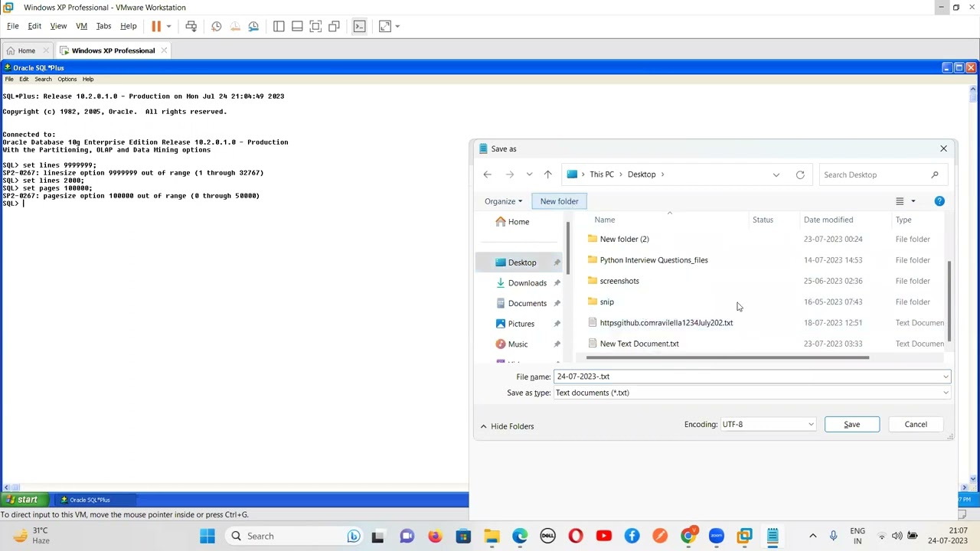Screen dimensions: 980x551
Task: Select the 'New Text Document.txt' file
Action: [x=639, y=344]
